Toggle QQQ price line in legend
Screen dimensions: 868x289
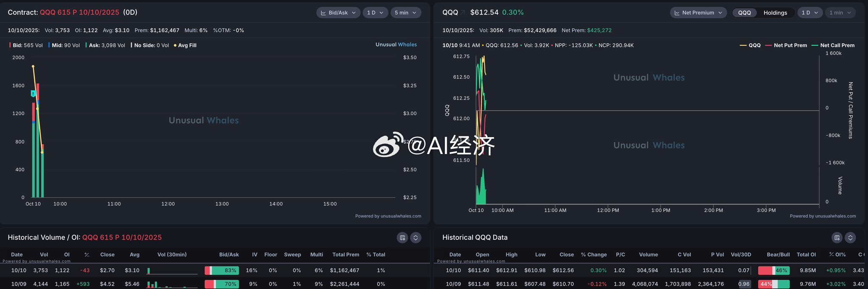(750, 45)
